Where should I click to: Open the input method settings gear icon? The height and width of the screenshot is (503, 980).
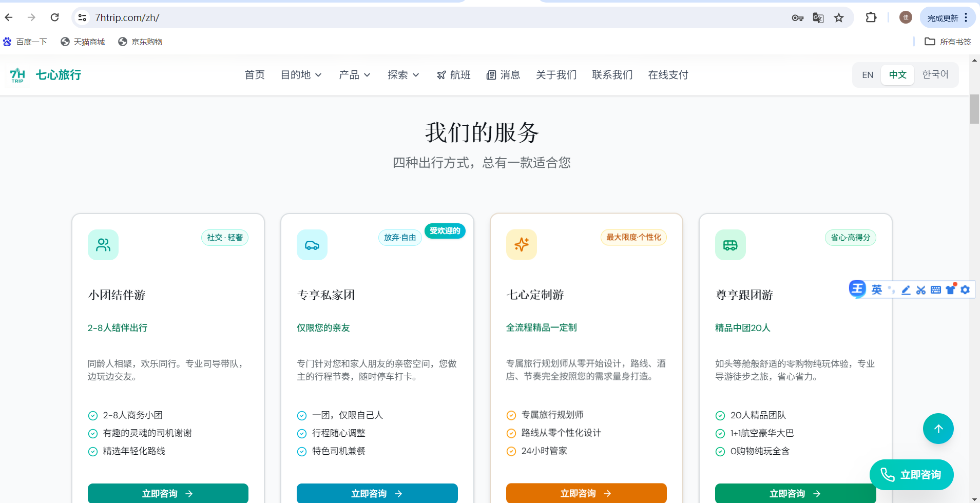coord(965,290)
